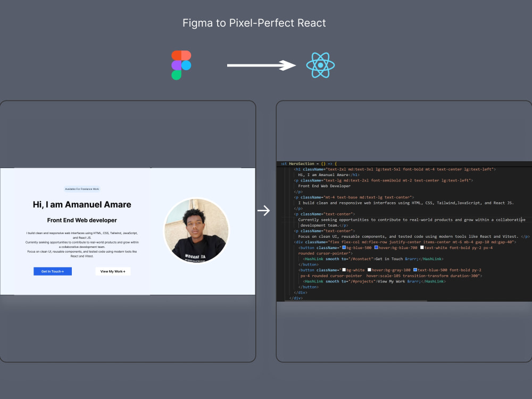532x399 pixels.
Task: Click the hover:bg-gray-100 color swatch
Action: coord(370,270)
